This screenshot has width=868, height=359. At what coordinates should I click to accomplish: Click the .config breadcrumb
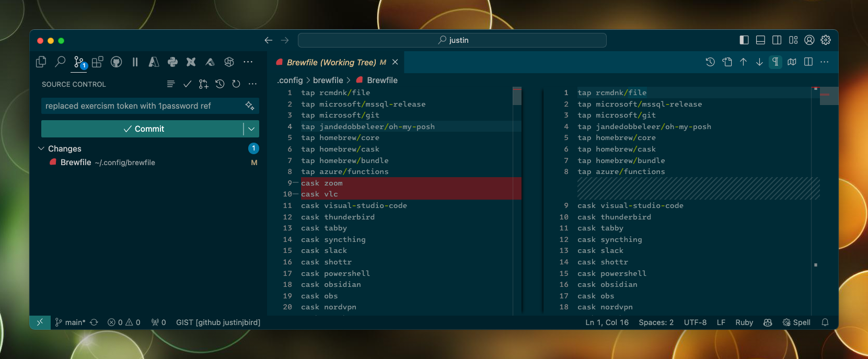coord(290,80)
